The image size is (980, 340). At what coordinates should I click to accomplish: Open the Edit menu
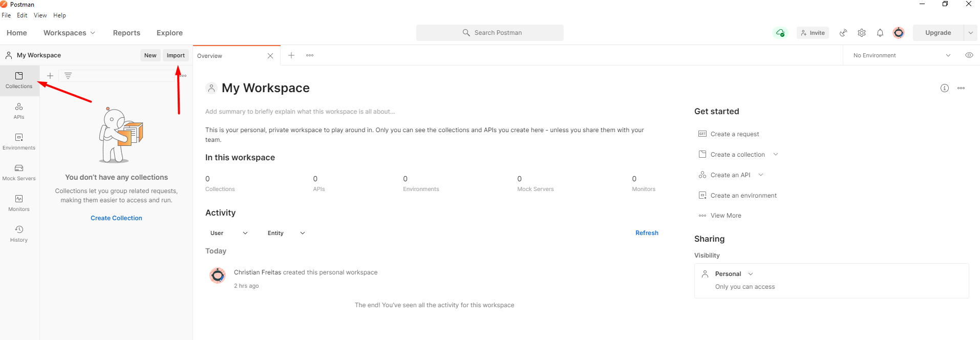point(22,15)
